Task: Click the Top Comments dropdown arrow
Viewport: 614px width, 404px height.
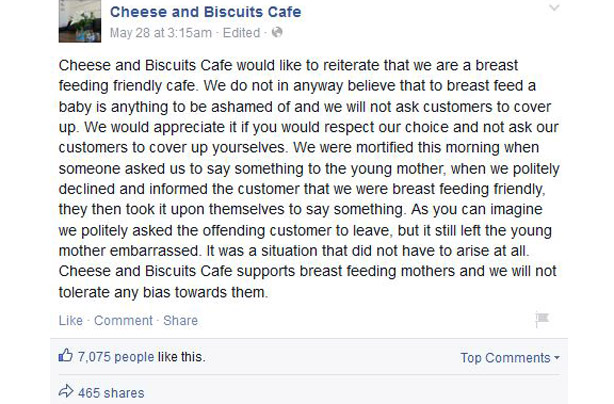Action: (557, 357)
